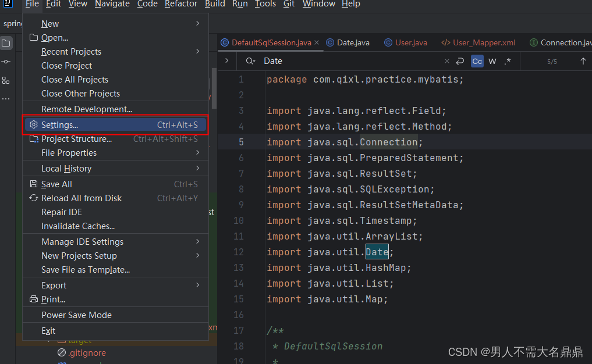This screenshot has height=364, width=592.
Task: Toggle Match Case (Cc) search option
Action: tap(477, 61)
